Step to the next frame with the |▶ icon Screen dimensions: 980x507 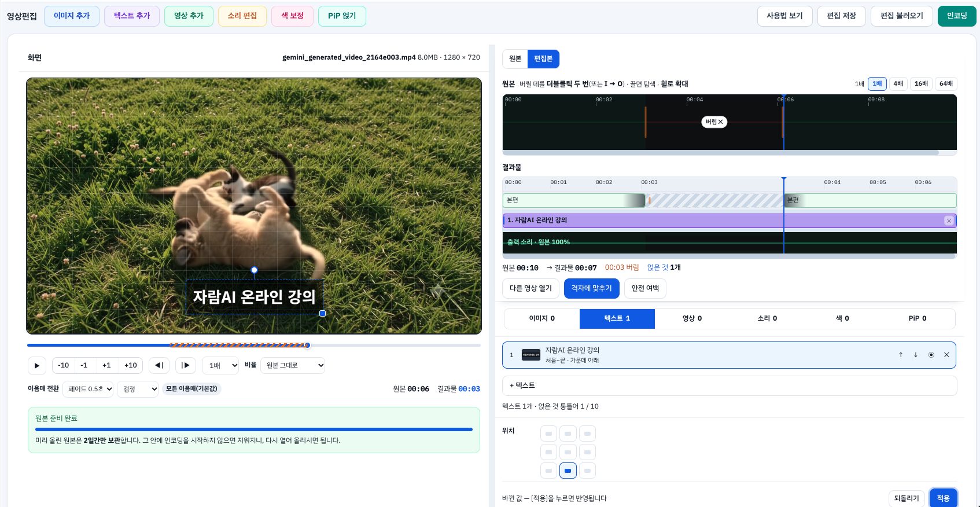point(186,365)
